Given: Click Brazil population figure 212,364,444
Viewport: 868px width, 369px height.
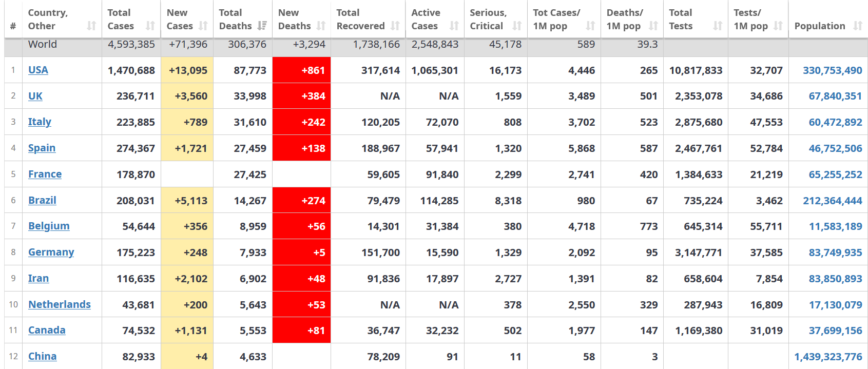Looking at the screenshot, I should (833, 201).
